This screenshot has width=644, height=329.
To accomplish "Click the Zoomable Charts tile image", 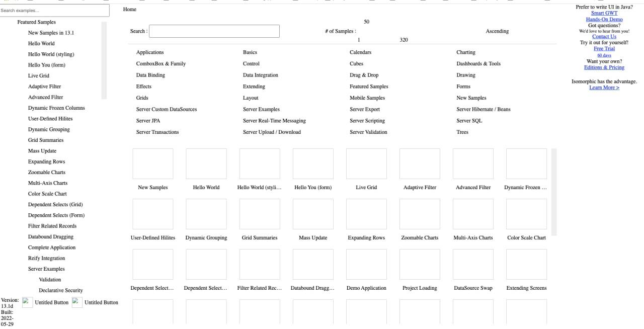I will pyautogui.click(x=420, y=214).
